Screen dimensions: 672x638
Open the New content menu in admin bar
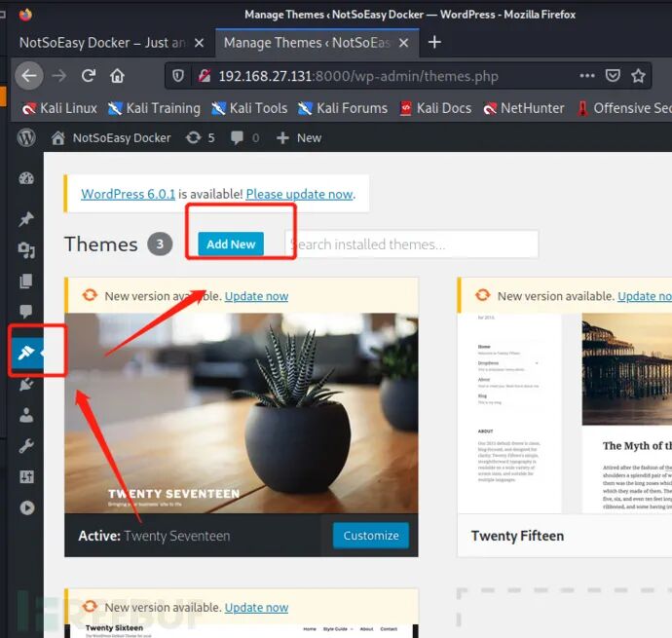(299, 137)
